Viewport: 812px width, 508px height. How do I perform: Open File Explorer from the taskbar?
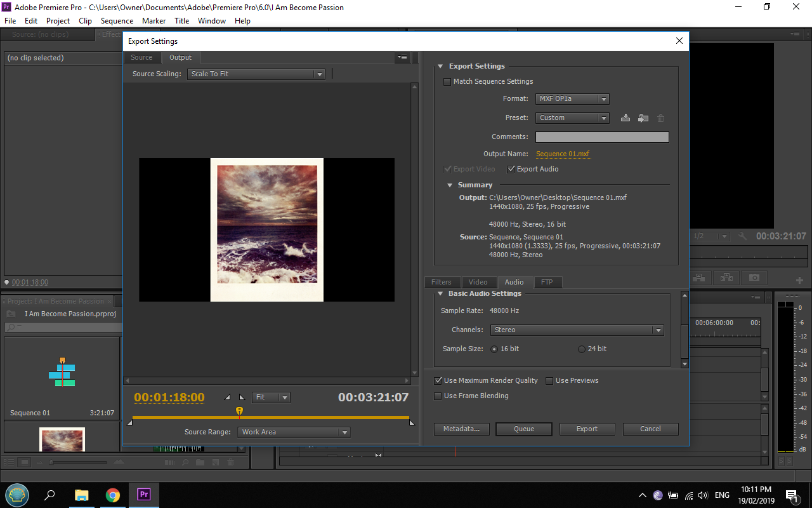coord(82,495)
